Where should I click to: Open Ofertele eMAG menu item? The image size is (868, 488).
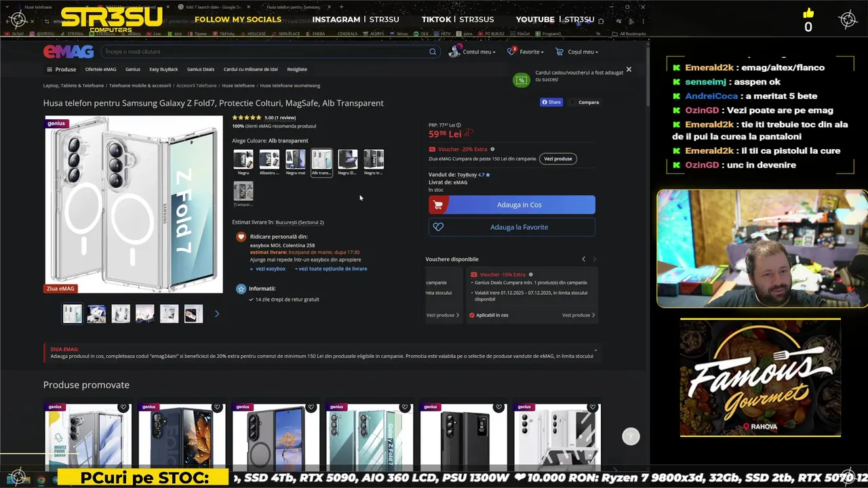100,69
